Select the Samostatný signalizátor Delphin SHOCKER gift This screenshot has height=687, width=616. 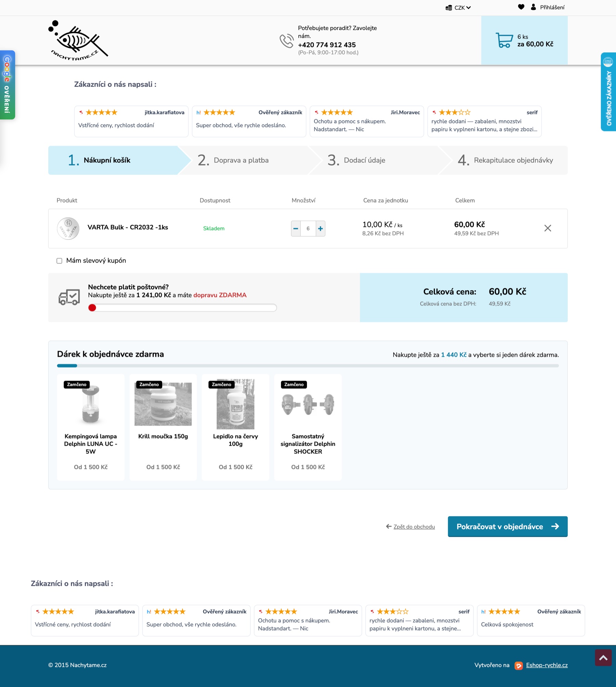[308, 427]
